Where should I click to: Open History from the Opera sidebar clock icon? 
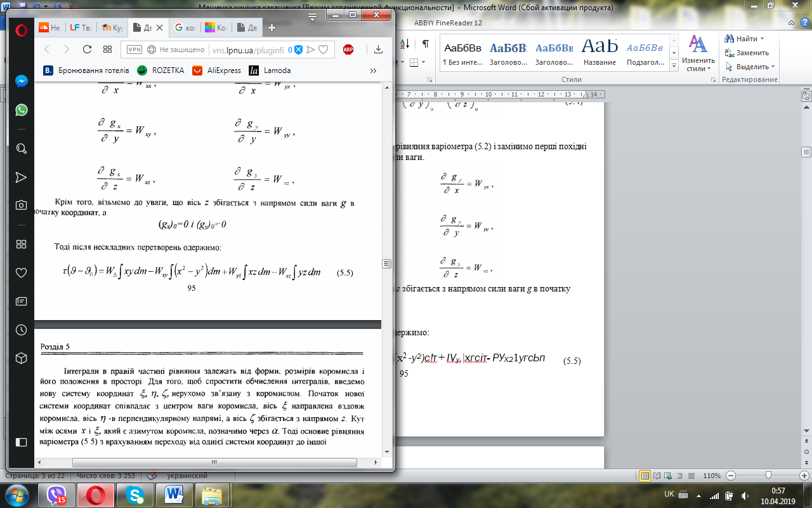pos(21,330)
